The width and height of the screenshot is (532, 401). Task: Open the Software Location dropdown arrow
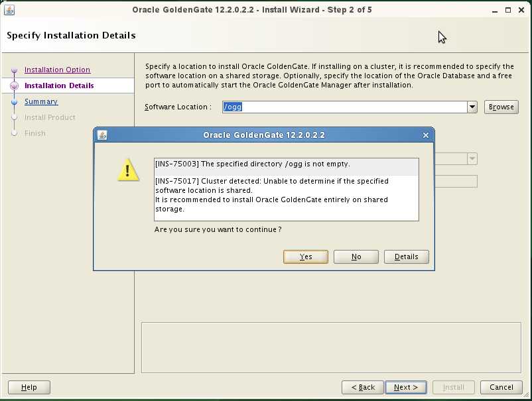pyautogui.click(x=472, y=107)
